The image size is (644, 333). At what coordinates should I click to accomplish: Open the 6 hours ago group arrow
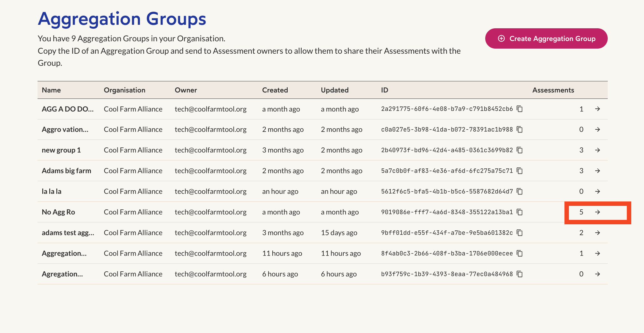click(x=598, y=274)
